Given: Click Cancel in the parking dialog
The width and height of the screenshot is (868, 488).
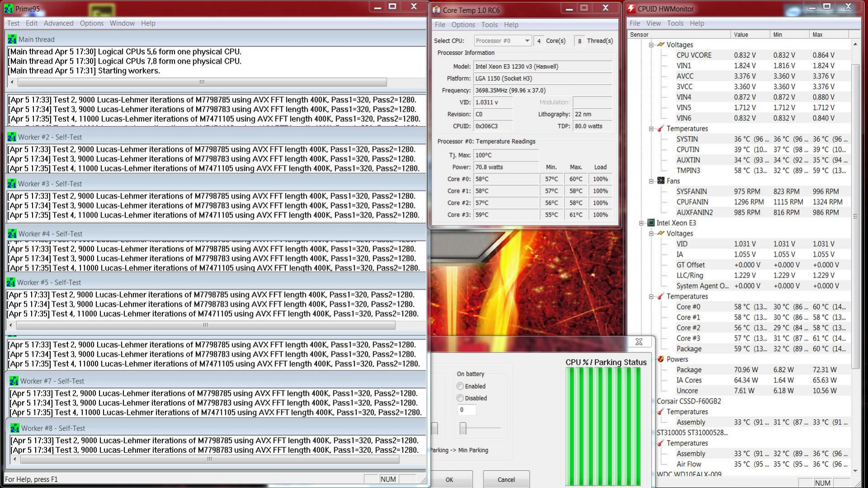Looking at the screenshot, I should point(506,479).
